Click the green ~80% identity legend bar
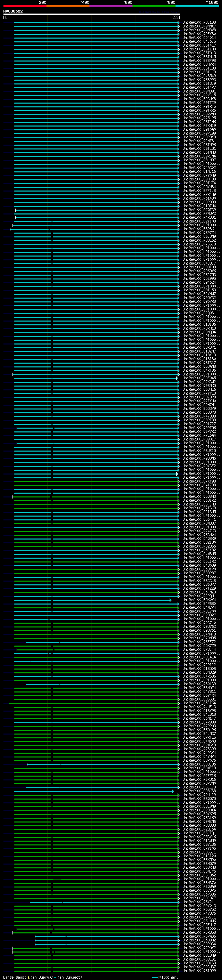222x980 pixels. point(154,6)
